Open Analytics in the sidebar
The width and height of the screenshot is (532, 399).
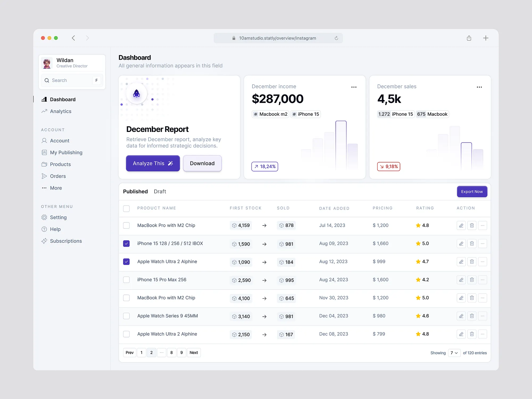(60, 111)
